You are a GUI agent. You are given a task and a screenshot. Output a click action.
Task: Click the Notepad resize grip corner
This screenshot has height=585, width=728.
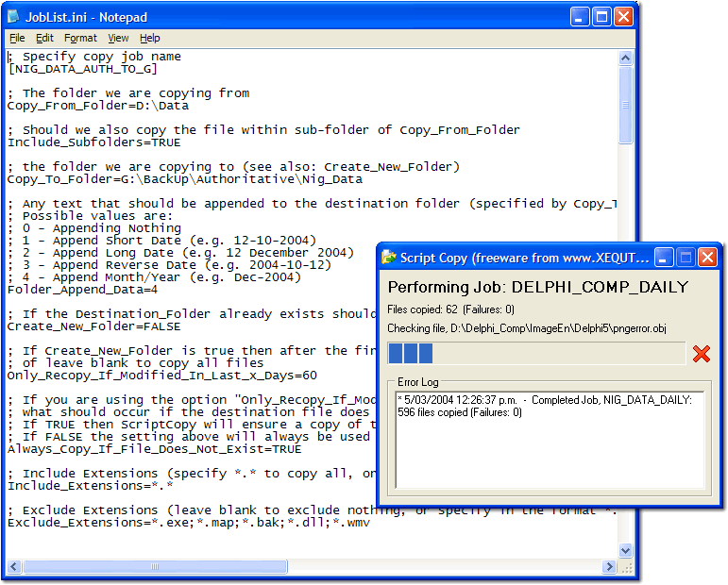point(627,567)
